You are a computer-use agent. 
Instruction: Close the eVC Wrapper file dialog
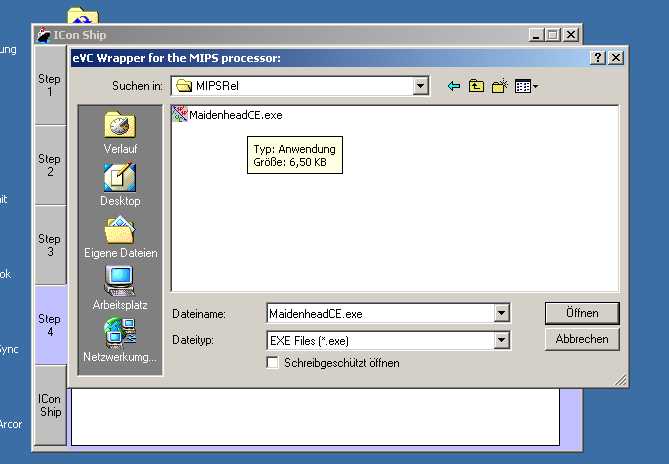[616, 58]
